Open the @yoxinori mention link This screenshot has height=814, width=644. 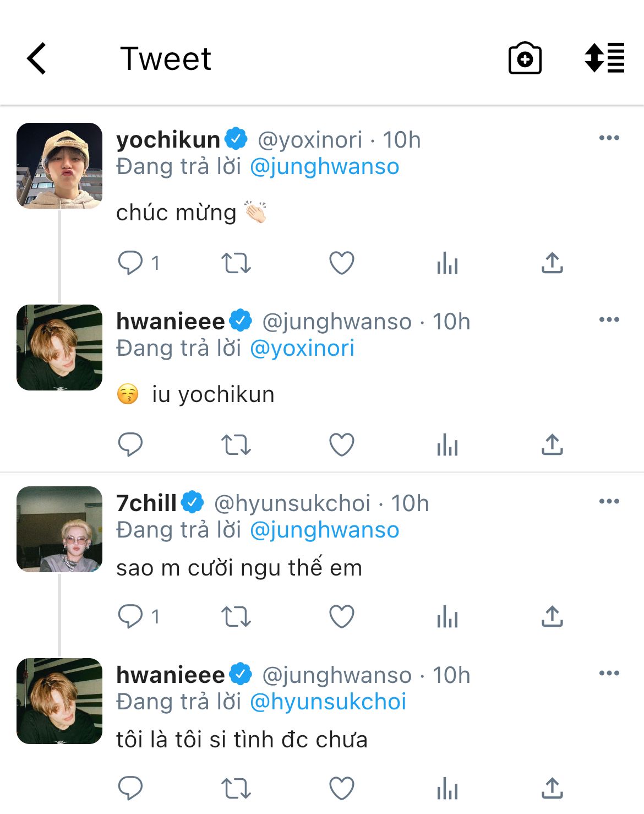coord(302,348)
